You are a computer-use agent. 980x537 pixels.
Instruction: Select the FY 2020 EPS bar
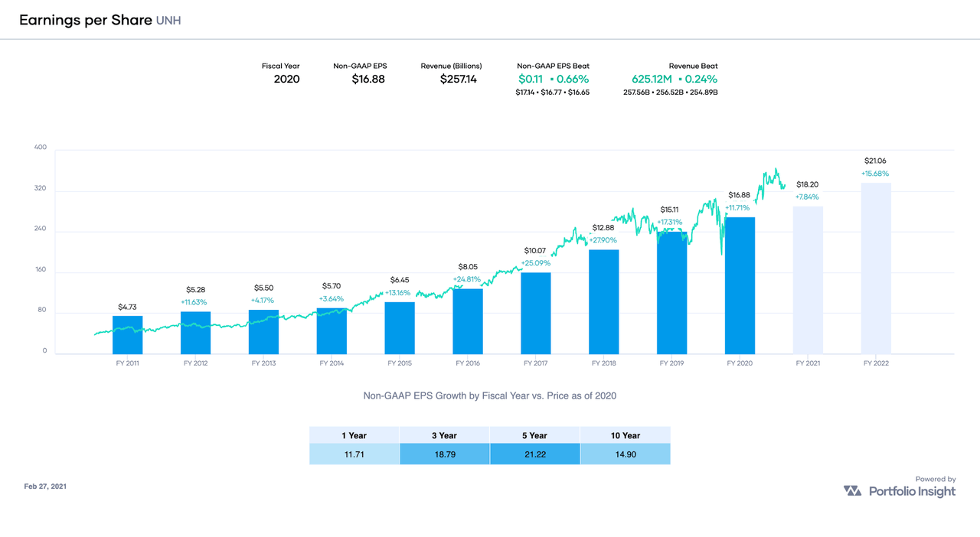[740, 286]
